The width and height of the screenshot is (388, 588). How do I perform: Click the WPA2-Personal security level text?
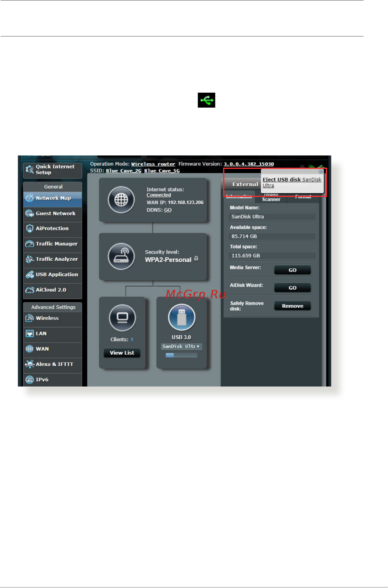(168, 260)
